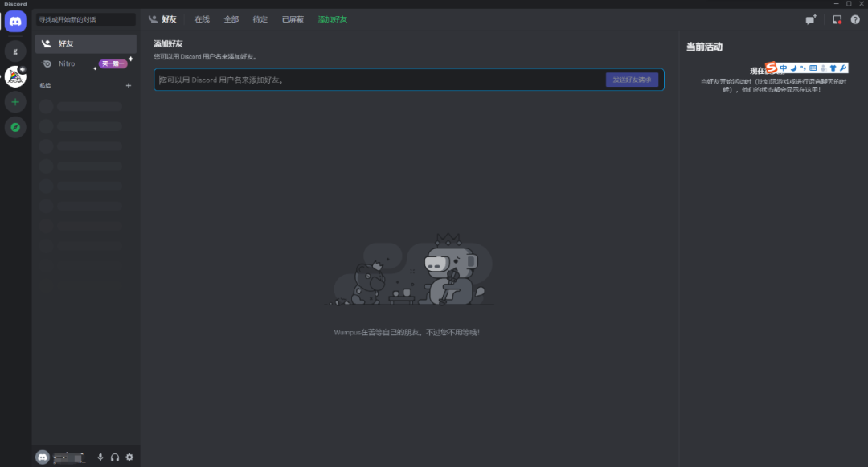
Task: Open the user avatar status menu
Action: (x=43, y=457)
